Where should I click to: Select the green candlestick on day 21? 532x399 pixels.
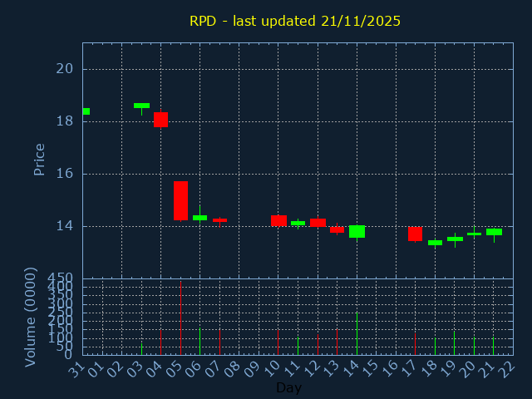(494, 232)
